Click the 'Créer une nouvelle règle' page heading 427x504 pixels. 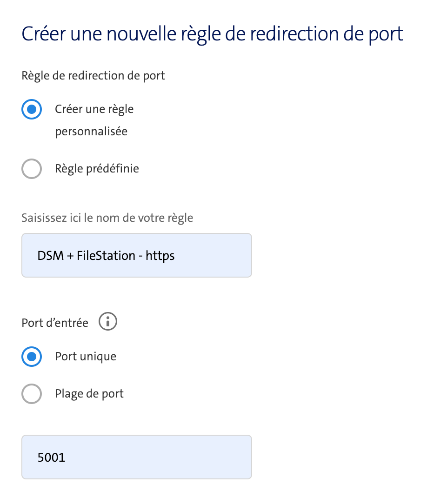(212, 34)
